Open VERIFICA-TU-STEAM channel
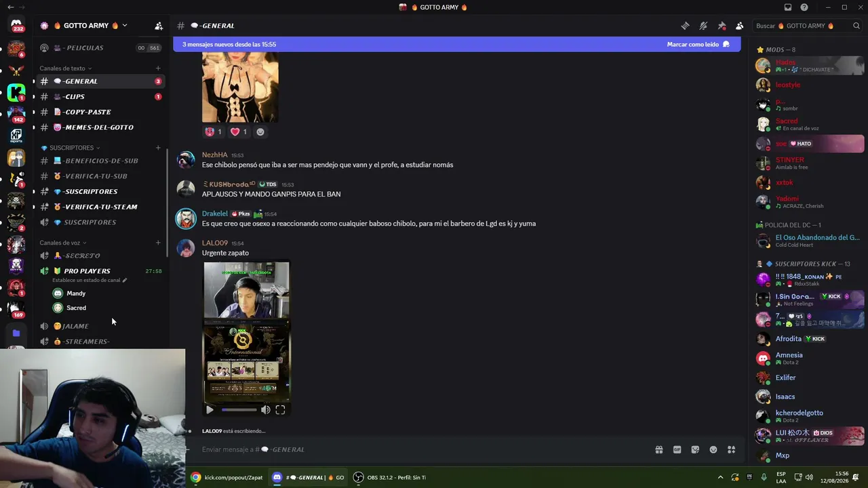868x488 pixels. pos(100,207)
